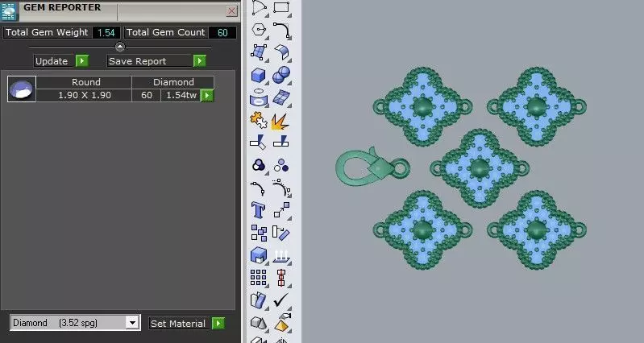Click the gem quantity cell '60' in table
This screenshot has height=343, width=644.
coord(146,95)
